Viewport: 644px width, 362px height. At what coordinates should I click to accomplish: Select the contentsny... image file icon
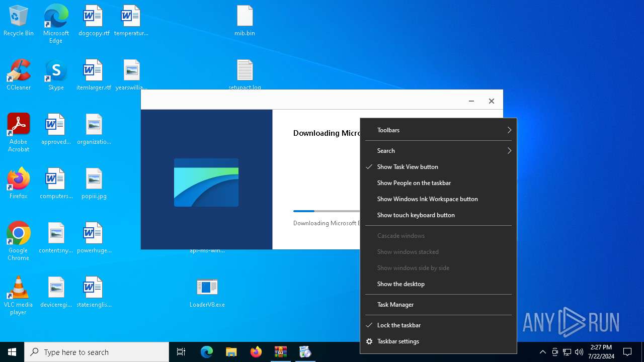tap(56, 238)
